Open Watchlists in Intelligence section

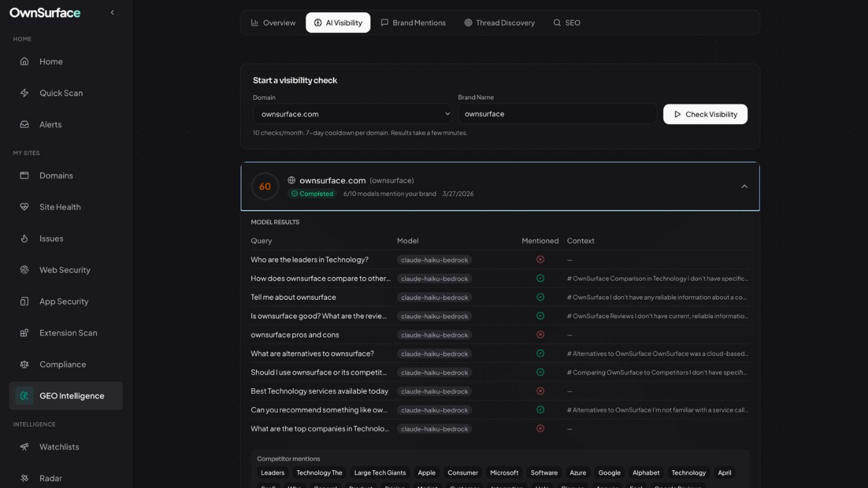pyautogui.click(x=65, y=447)
